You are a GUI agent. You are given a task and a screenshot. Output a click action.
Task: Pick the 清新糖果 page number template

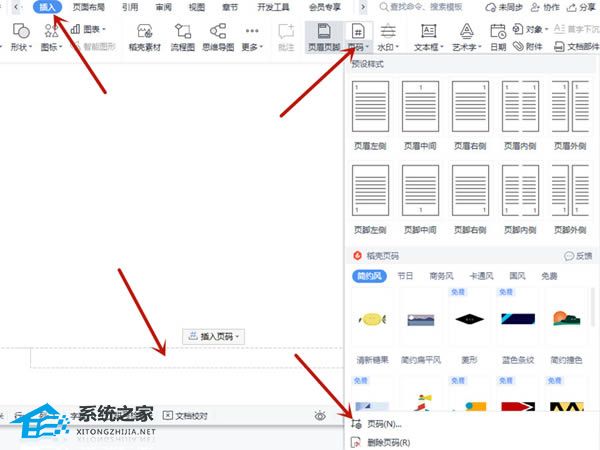pos(372,327)
